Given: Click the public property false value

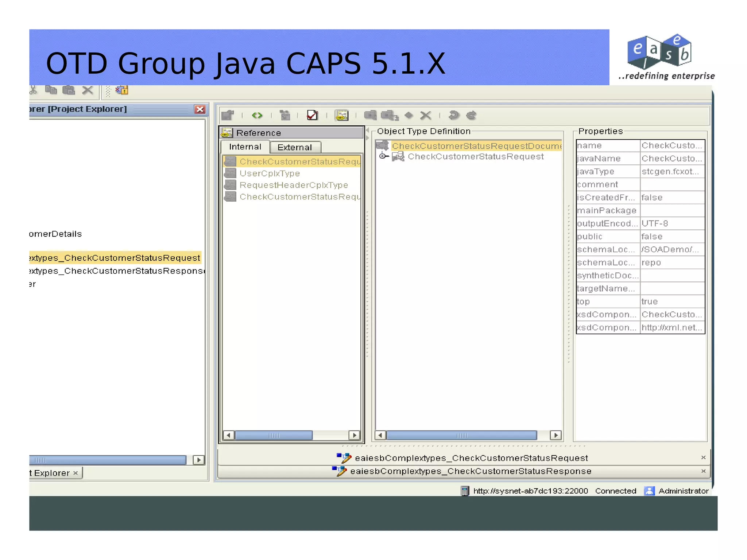Looking at the screenshot, I should 672,237.
